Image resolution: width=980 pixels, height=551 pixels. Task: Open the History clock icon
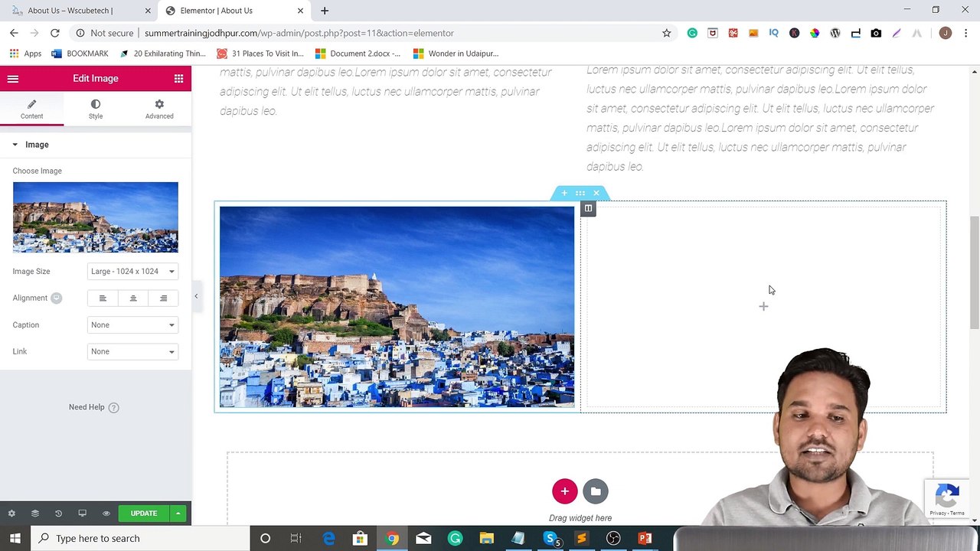coord(58,514)
